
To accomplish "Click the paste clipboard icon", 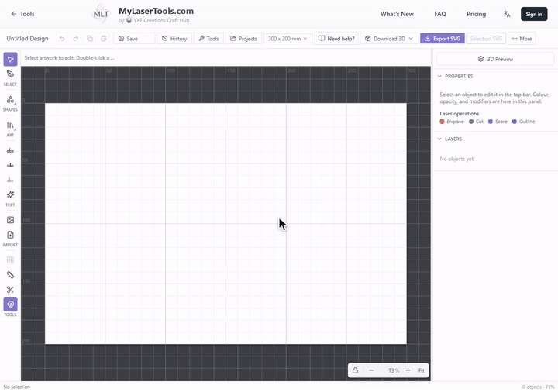I will 104,39.
